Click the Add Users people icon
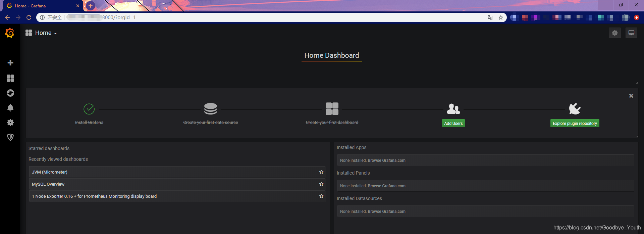 [453, 109]
